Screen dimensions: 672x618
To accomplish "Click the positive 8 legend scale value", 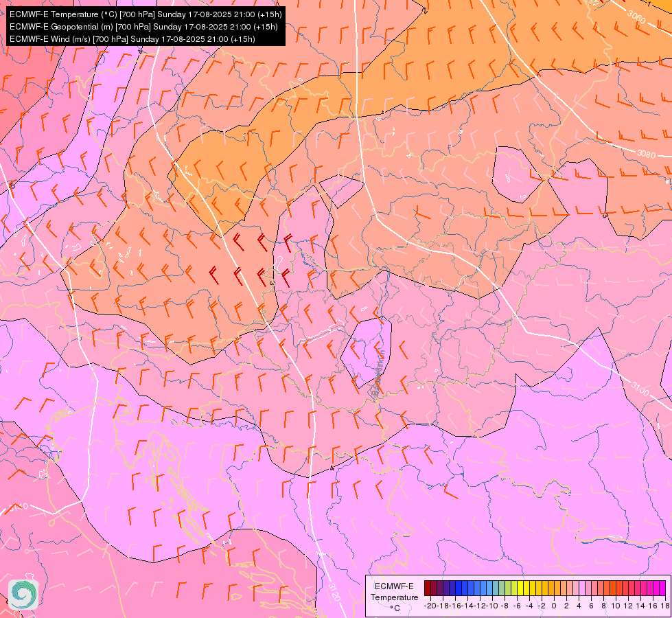I will tap(603, 606).
